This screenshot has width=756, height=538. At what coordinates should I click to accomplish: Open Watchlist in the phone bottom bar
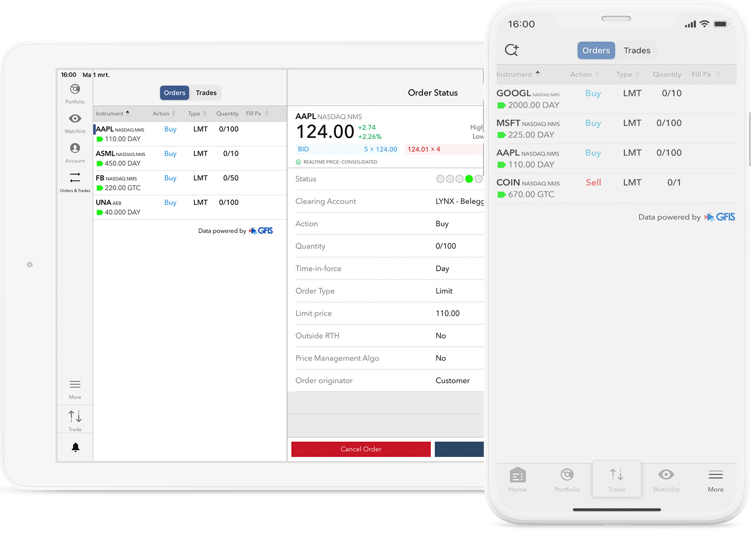(x=666, y=479)
